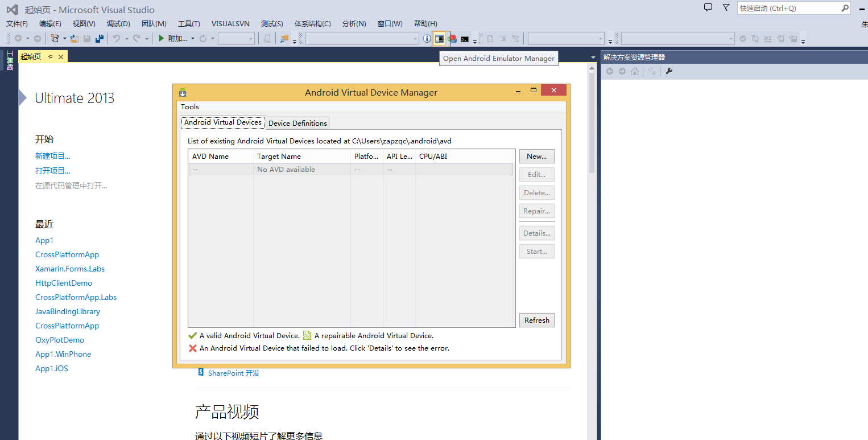Open the SharePoint 开发 link
This screenshot has height=440, width=868.
[234, 373]
